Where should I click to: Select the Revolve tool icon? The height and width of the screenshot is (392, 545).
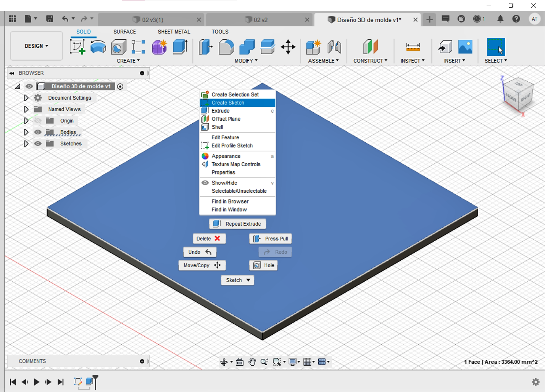98,47
